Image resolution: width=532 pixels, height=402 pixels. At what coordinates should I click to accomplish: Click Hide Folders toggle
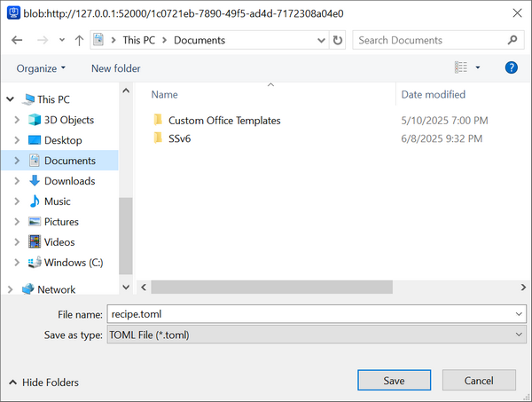coord(43,382)
